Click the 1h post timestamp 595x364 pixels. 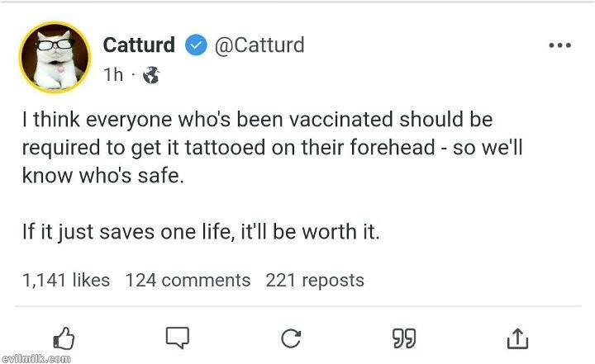tap(113, 75)
